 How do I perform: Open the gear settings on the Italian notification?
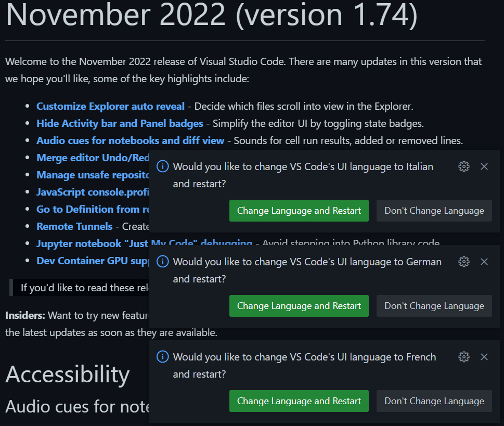click(463, 166)
